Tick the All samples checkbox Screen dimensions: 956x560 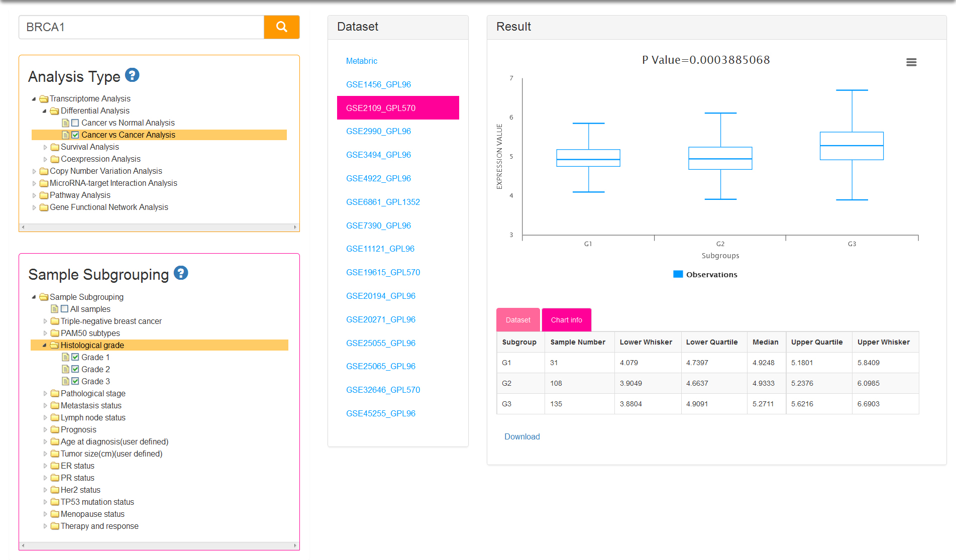click(64, 309)
